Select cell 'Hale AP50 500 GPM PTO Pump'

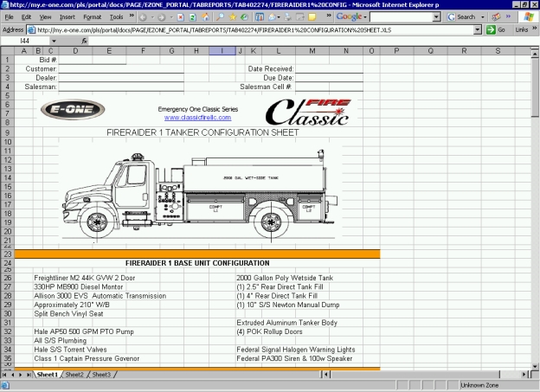84,331
